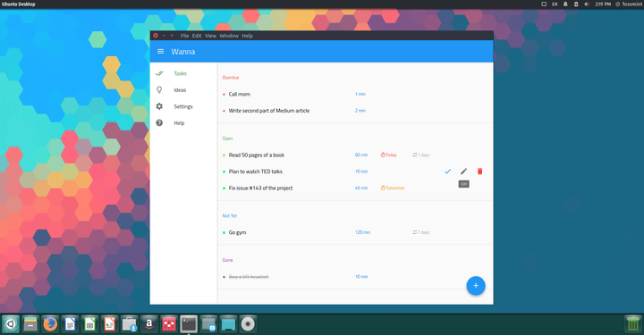
Task: Delete task with the red trash icon
Action: pos(479,172)
